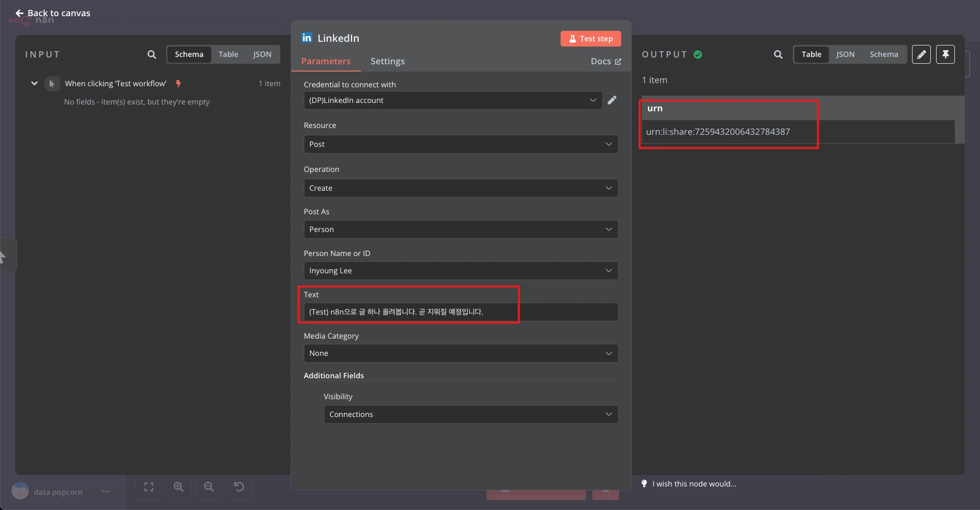Open the Resource dropdown set to Post
Screen dimensions: 980x510
click(x=461, y=144)
